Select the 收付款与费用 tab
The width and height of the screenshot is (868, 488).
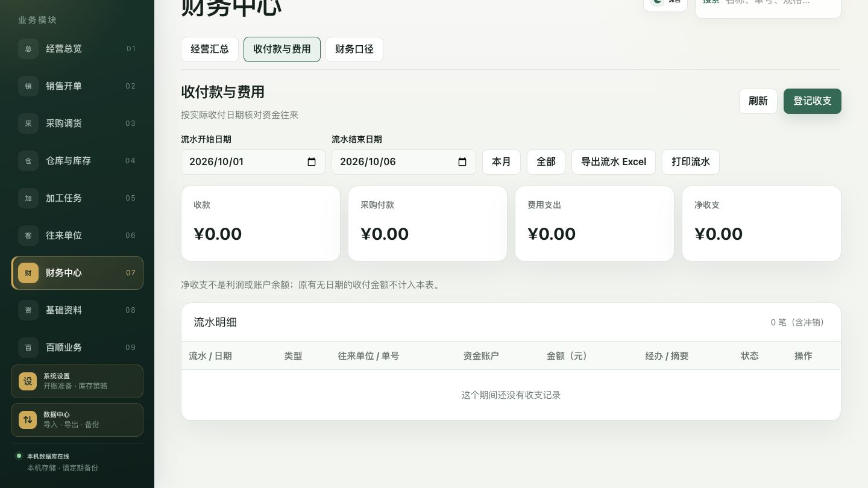point(282,49)
